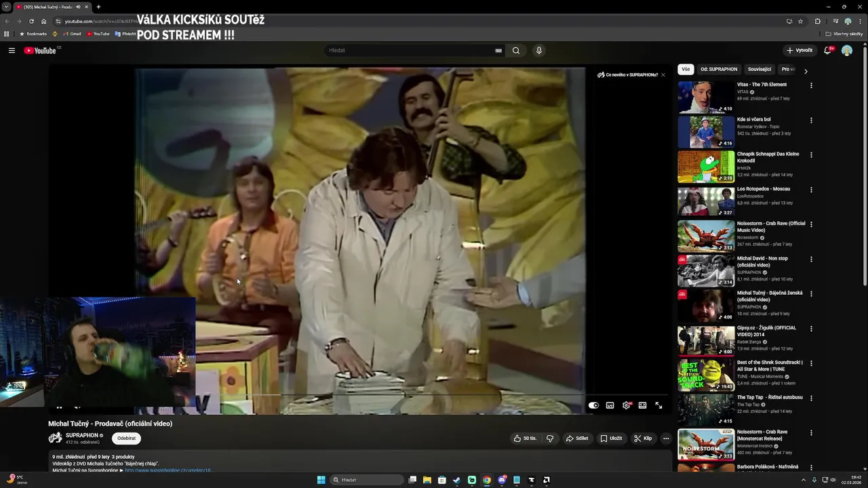The image size is (868, 488).
Task: Start voice search with microphone
Action: (x=539, y=50)
